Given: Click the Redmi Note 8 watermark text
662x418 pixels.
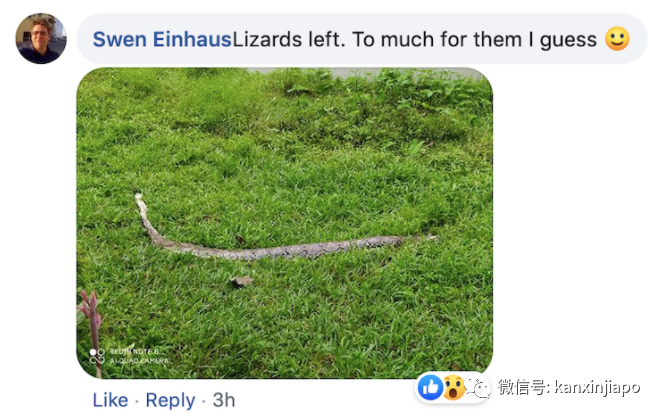Looking at the screenshot, I should coord(135,351).
